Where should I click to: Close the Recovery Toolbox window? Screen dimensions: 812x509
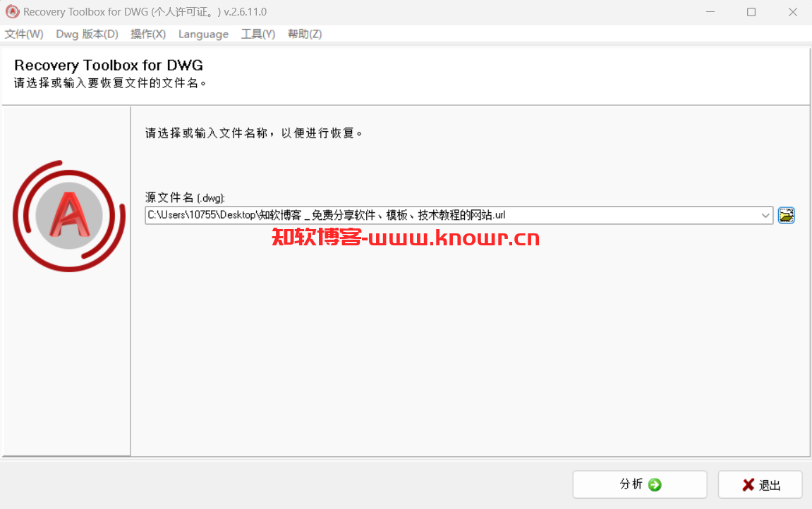tap(793, 11)
